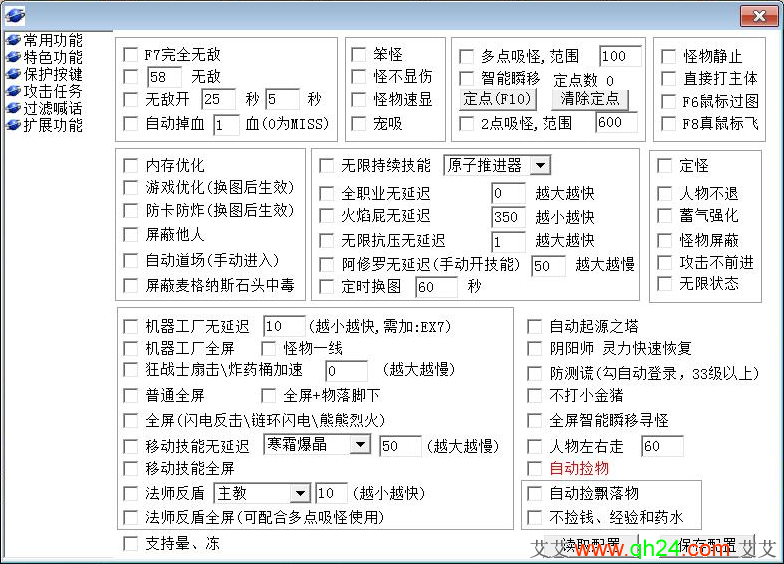
Task: Select 常用功能 in the left tree
Action: tap(53, 41)
